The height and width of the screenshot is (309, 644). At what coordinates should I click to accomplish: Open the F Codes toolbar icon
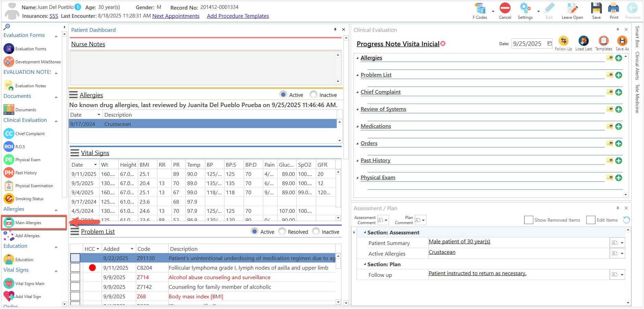(x=480, y=9)
